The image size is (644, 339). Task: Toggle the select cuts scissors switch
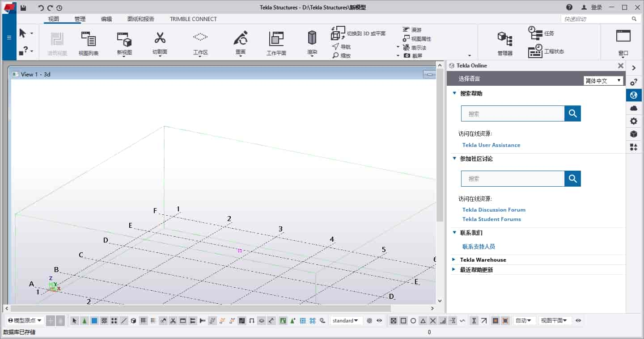point(173,320)
